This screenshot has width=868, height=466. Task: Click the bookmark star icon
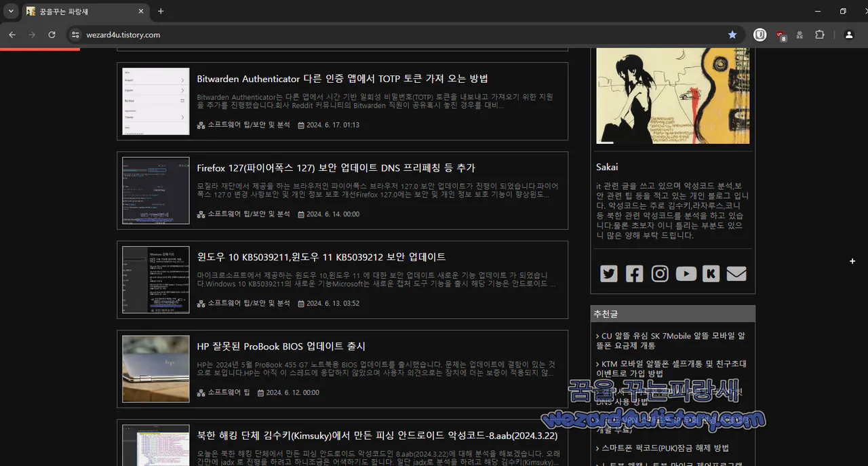(732, 35)
